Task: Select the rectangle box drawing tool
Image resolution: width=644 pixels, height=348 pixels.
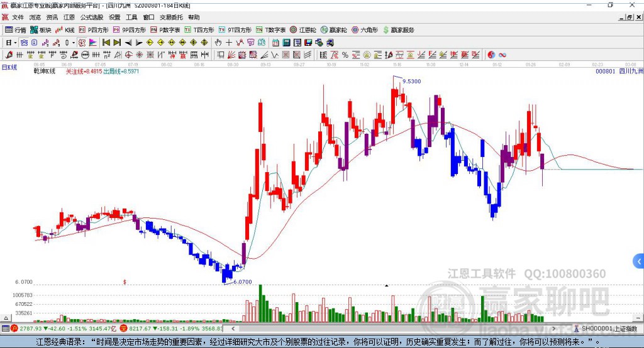Action: 221,55
